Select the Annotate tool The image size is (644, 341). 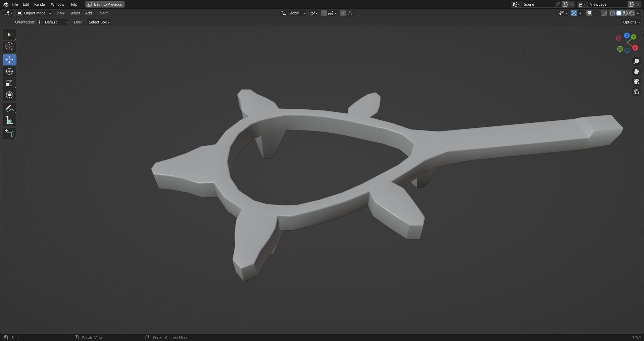pos(9,108)
